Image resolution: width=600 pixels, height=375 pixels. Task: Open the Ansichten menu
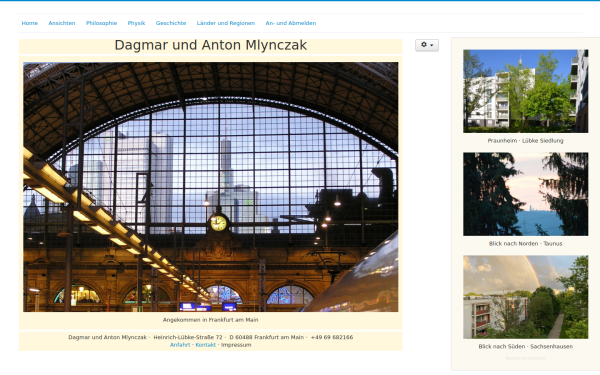click(62, 23)
